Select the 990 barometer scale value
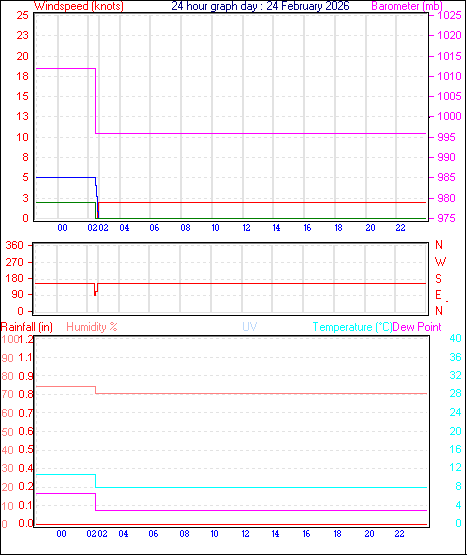This screenshot has width=467, height=559. [446, 157]
